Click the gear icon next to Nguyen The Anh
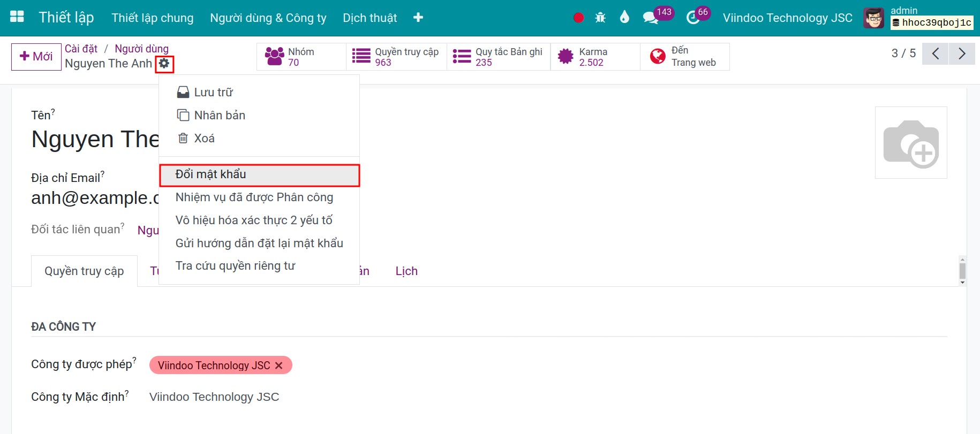 164,64
